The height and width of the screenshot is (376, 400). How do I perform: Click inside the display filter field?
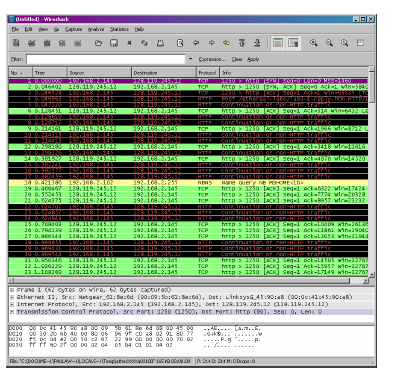coord(106,59)
